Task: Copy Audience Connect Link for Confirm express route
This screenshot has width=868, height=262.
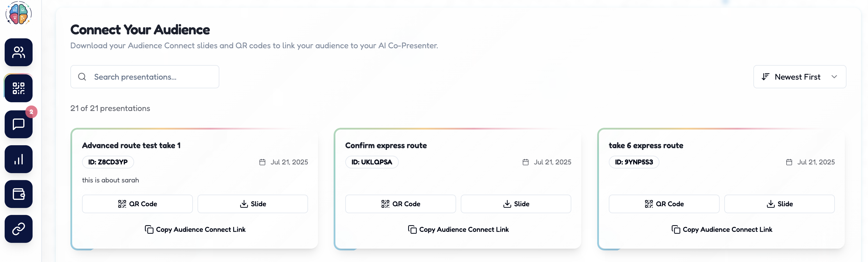Action: tap(458, 229)
